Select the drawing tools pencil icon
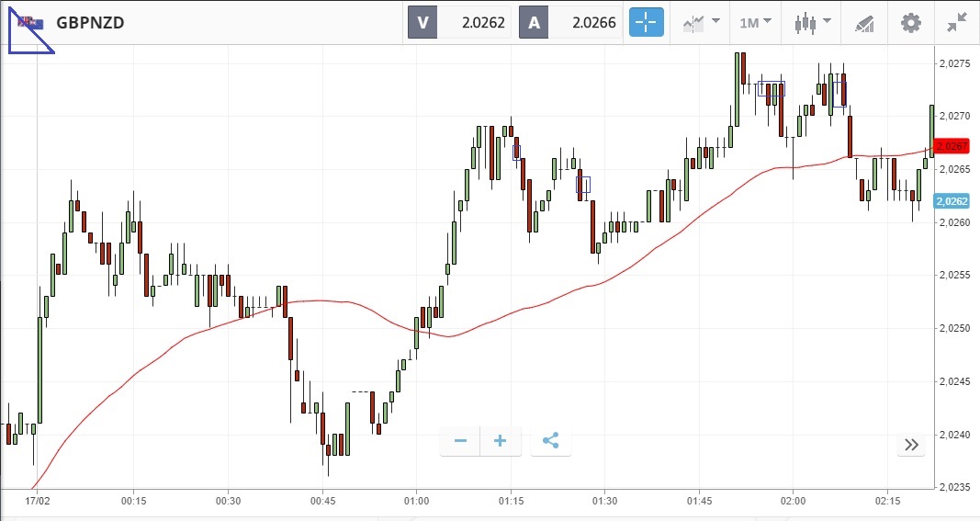This screenshot has width=980, height=521. point(863,23)
